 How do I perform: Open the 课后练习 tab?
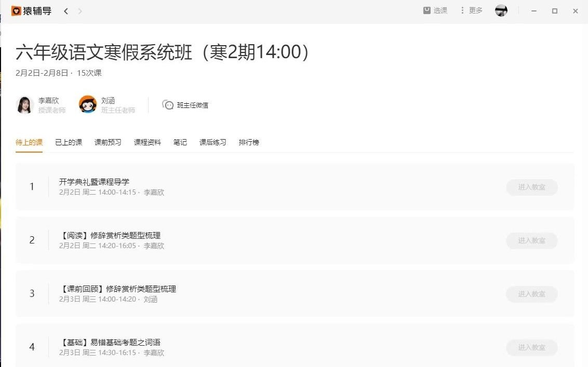click(x=212, y=142)
